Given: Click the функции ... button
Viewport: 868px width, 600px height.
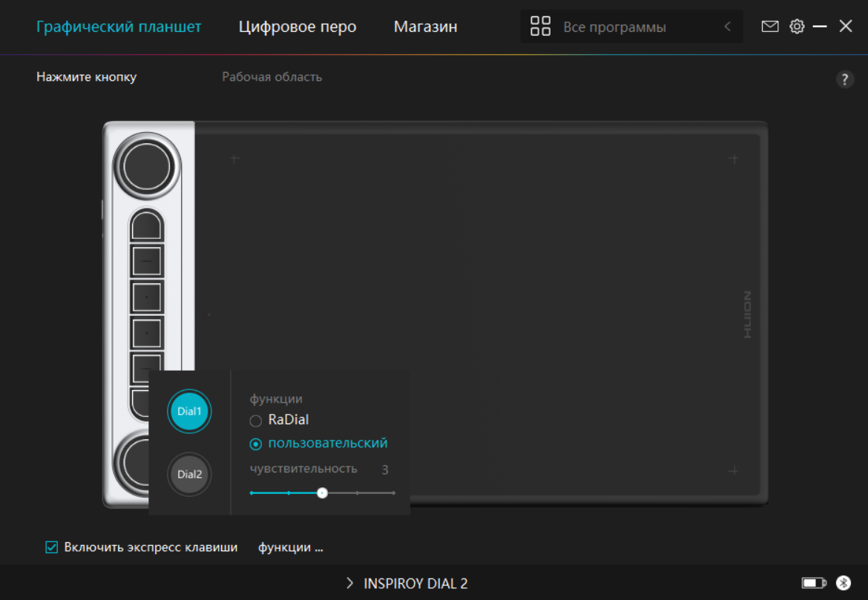Looking at the screenshot, I should [x=290, y=547].
